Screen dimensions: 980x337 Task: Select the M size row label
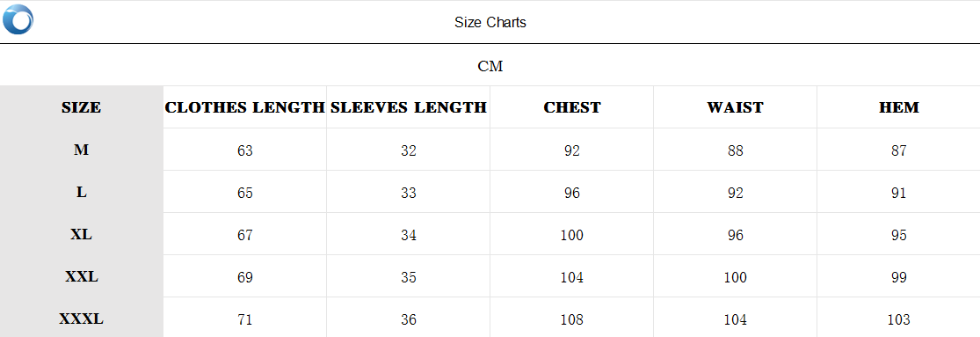81,150
